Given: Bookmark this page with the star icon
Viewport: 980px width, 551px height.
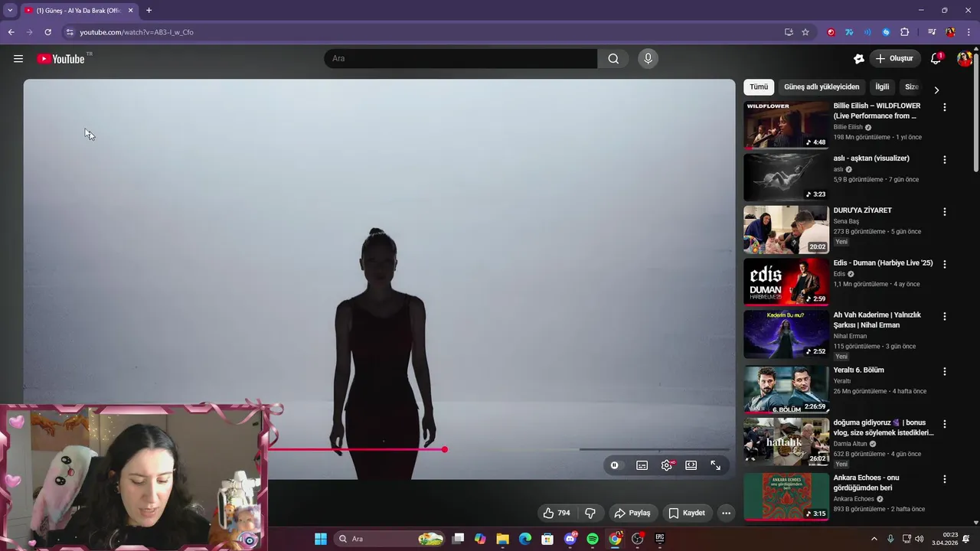Looking at the screenshot, I should click(x=805, y=32).
